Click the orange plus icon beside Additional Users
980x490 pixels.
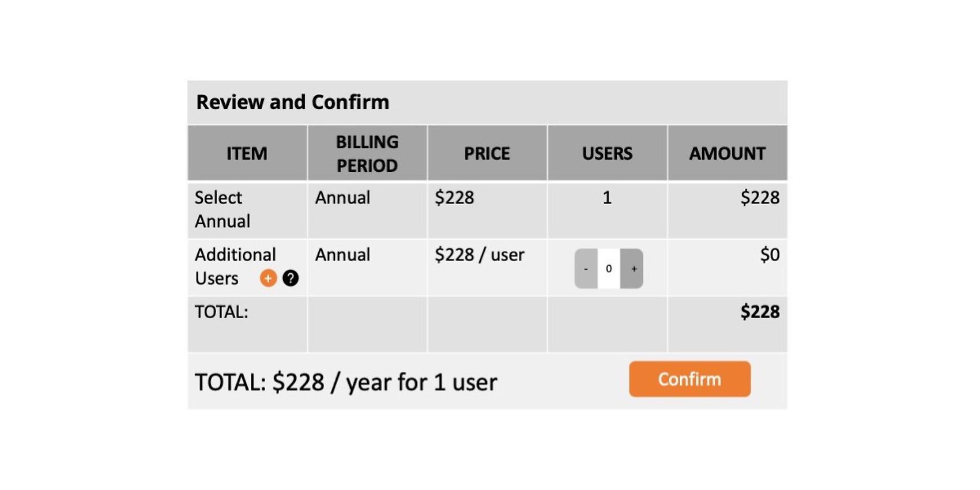pos(268,278)
